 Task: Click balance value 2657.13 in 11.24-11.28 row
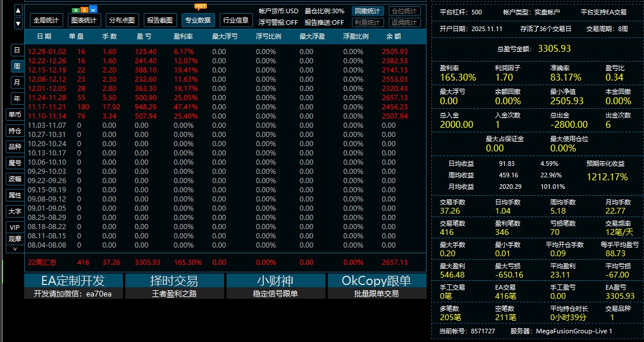pyautogui.click(x=394, y=98)
